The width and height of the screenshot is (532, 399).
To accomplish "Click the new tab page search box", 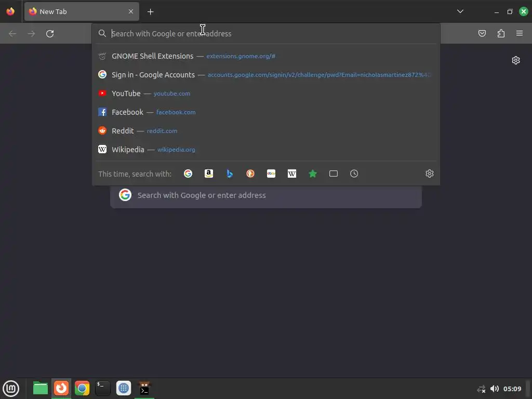I will 266,195.
